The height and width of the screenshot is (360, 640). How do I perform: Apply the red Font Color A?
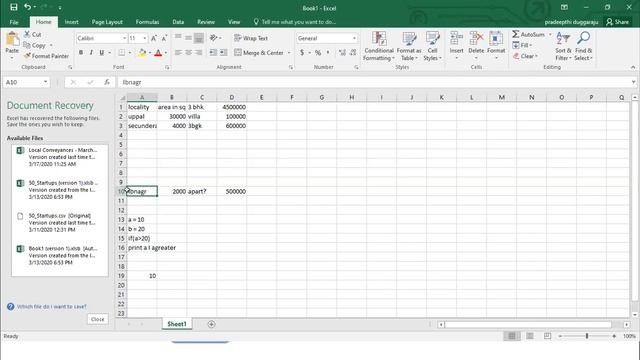pos(158,53)
